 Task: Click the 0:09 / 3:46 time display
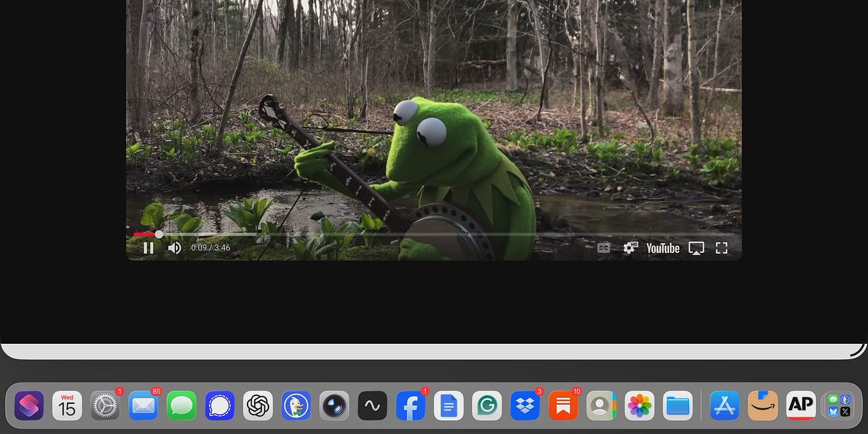pyautogui.click(x=210, y=248)
